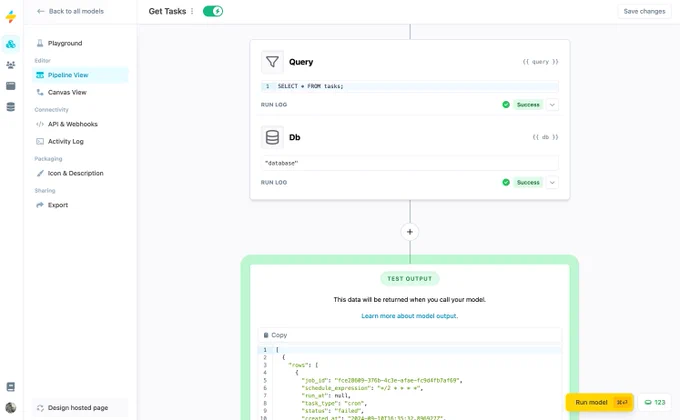Click the "status": "failed" line
The width and height of the screenshot is (680, 420).
pyautogui.click(x=333, y=411)
